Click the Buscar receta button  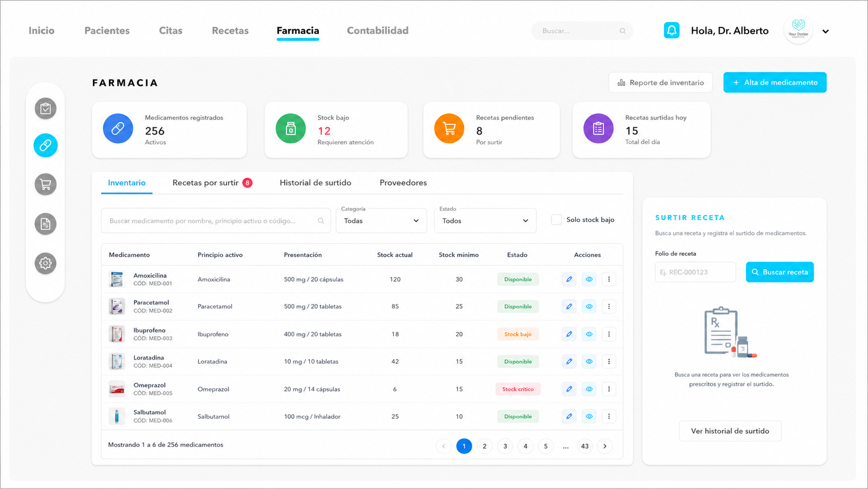780,272
